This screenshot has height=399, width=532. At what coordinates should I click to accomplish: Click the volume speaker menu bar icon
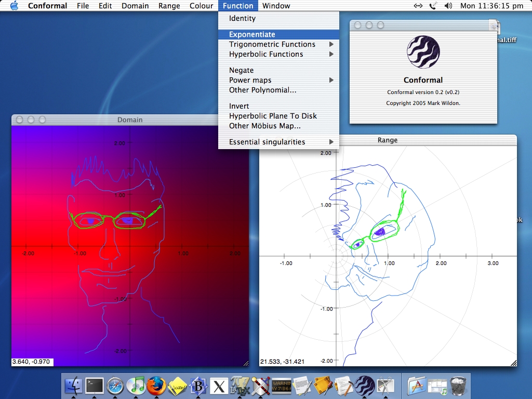(x=448, y=6)
